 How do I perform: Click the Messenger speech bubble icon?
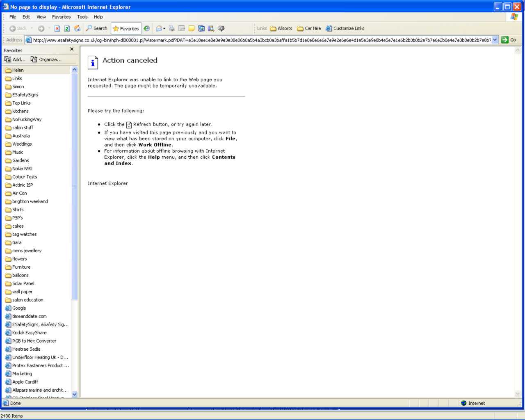click(221, 28)
